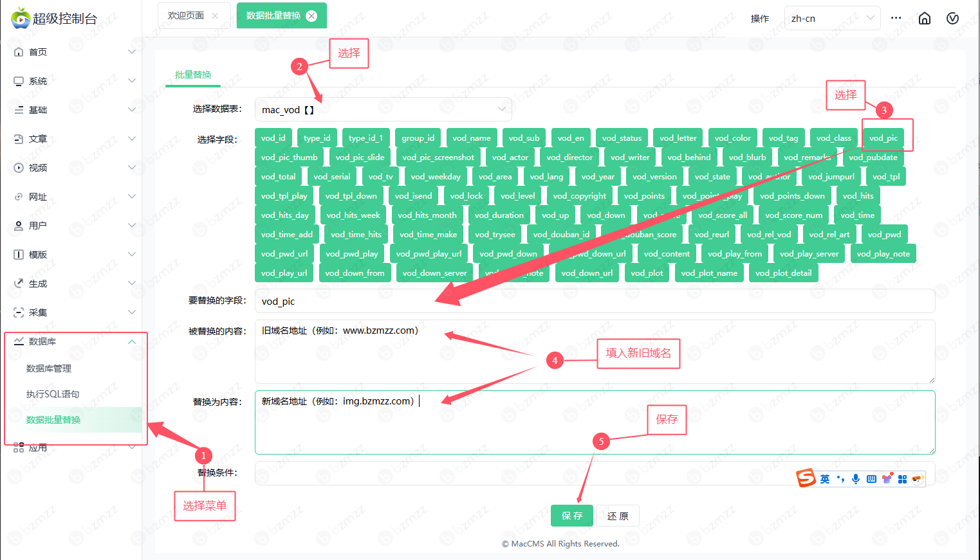Click the circled V icon top right

pyautogui.click(x=952, y=19)
